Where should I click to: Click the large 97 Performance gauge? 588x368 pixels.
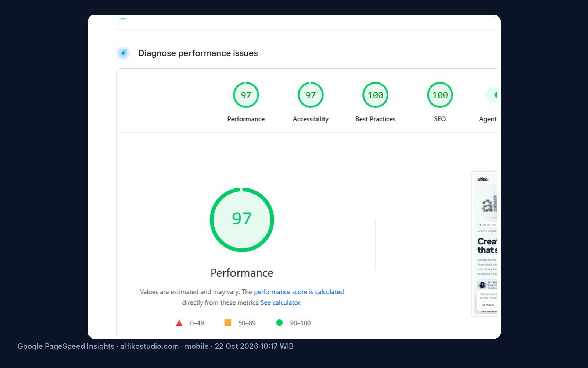pos(242,220)
